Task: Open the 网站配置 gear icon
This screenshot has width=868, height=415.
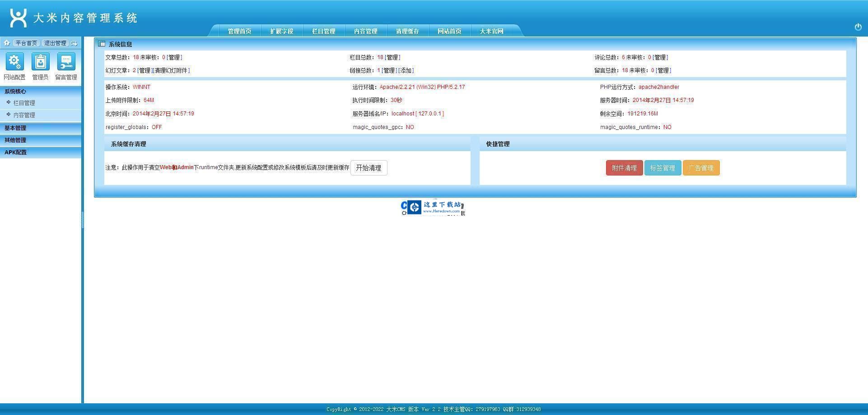Action: click(14, 62)
